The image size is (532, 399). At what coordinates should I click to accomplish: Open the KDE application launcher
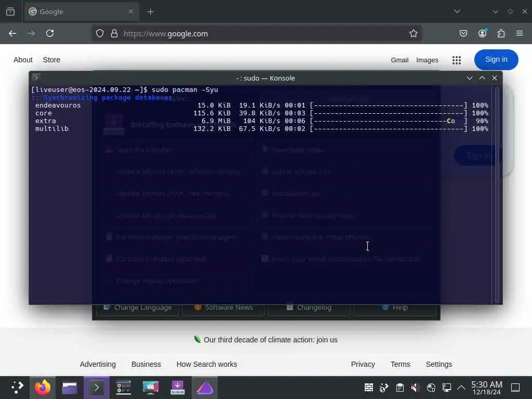coord(17,388)
